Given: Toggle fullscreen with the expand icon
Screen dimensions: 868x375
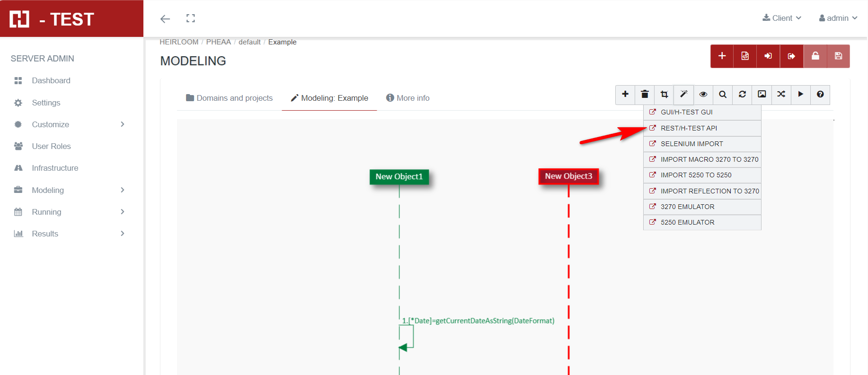Looking at the screenshot, I should tap(191, 18).
